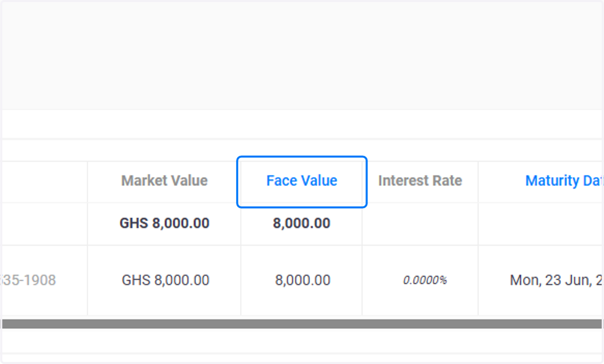This screenshot has width=604, height=364.
Task: Click the 0.0000% interest rate cell
Action: (x=425, y=280)
